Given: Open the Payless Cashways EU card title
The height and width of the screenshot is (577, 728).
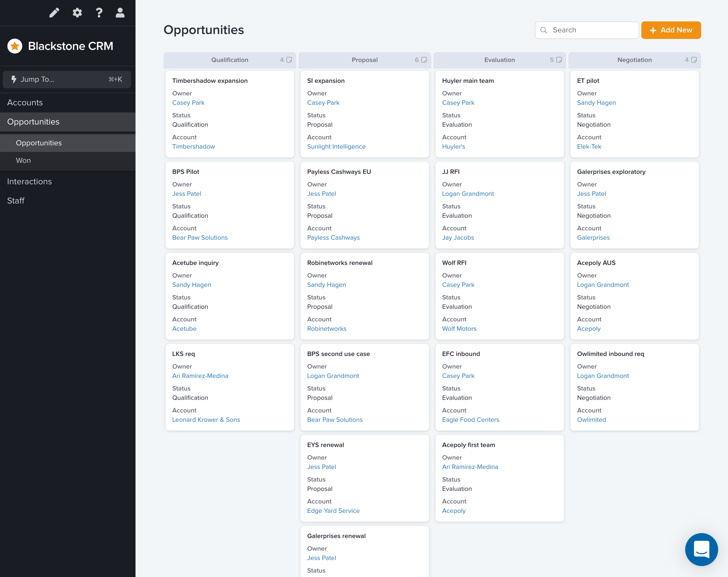Looking at the screenshot, I should coord(339,172).
